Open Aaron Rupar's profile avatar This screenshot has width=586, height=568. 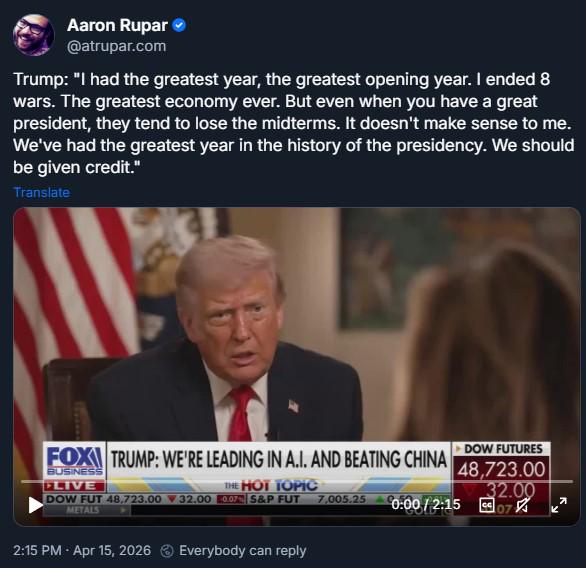coord(33,35)
